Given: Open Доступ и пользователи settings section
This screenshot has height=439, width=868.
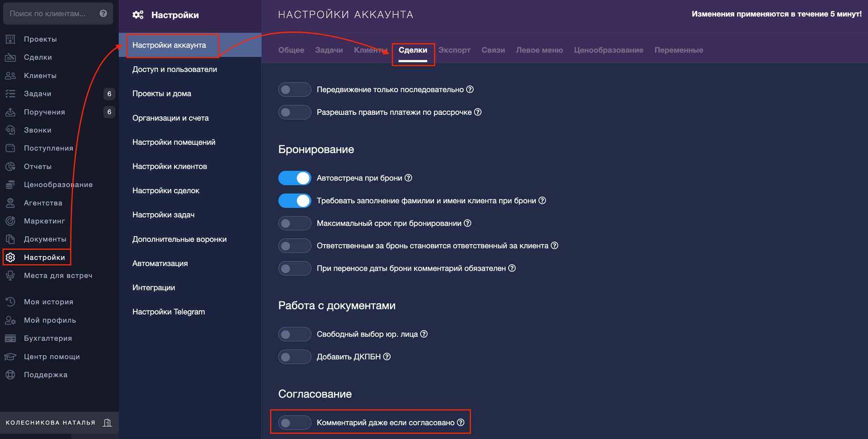Looking at the screenshot, I should point(175,69).
